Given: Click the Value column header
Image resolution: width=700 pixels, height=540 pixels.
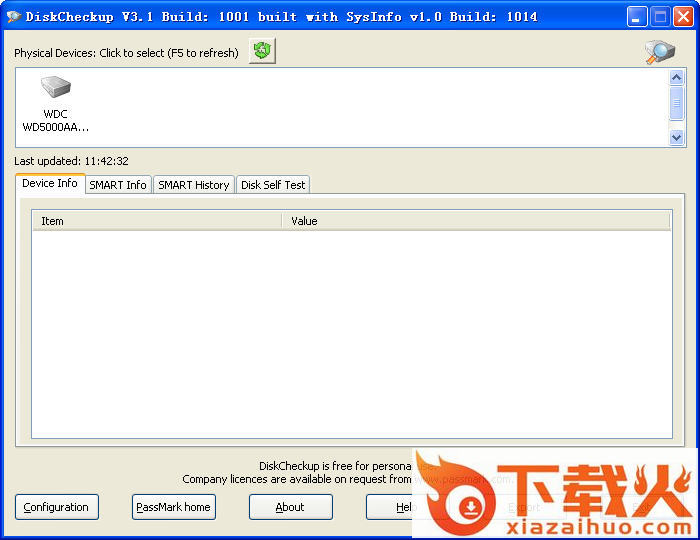Looking at the screenshot, I should (x=476, y=221).
